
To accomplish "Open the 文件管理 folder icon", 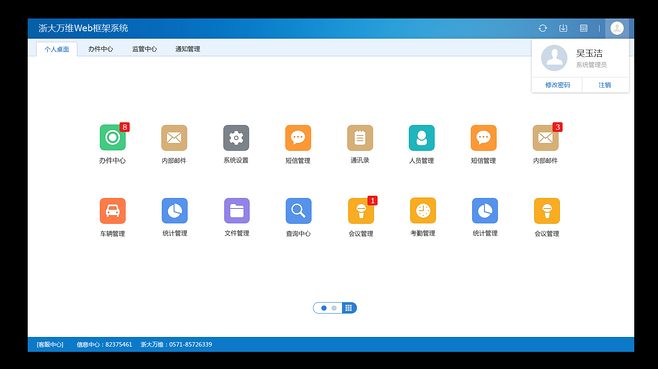I will [x=237, y=211].
